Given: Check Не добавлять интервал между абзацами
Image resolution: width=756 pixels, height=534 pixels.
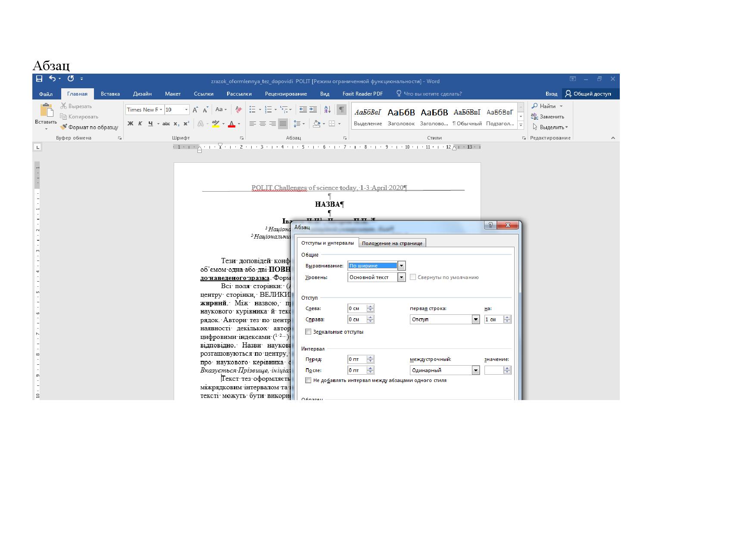Looking at the screenshot, I should coord(308,380).
